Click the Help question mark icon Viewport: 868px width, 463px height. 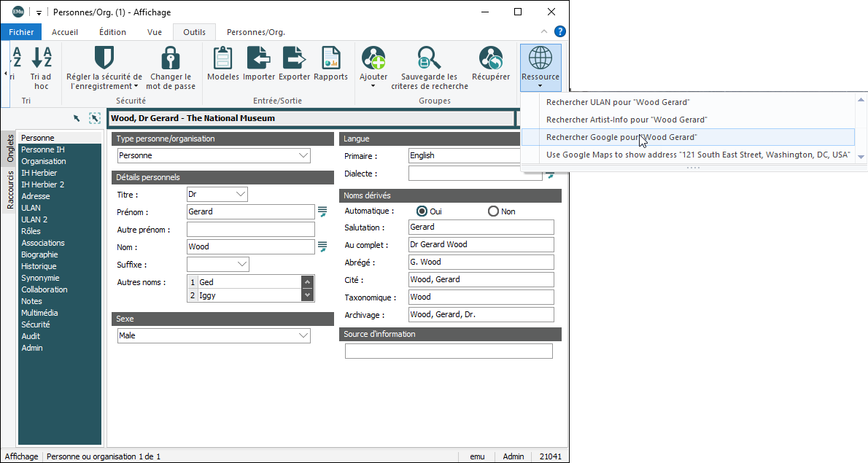pos(559,31)
